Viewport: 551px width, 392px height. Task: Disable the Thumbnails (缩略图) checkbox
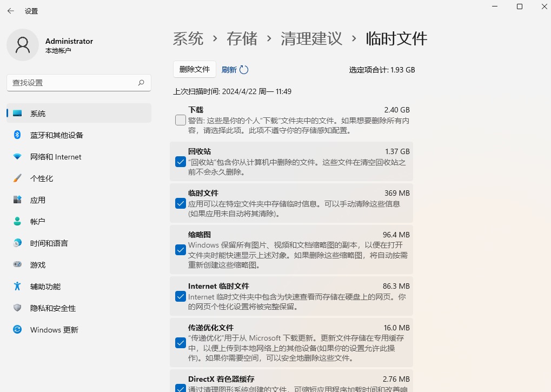point(180,250)
